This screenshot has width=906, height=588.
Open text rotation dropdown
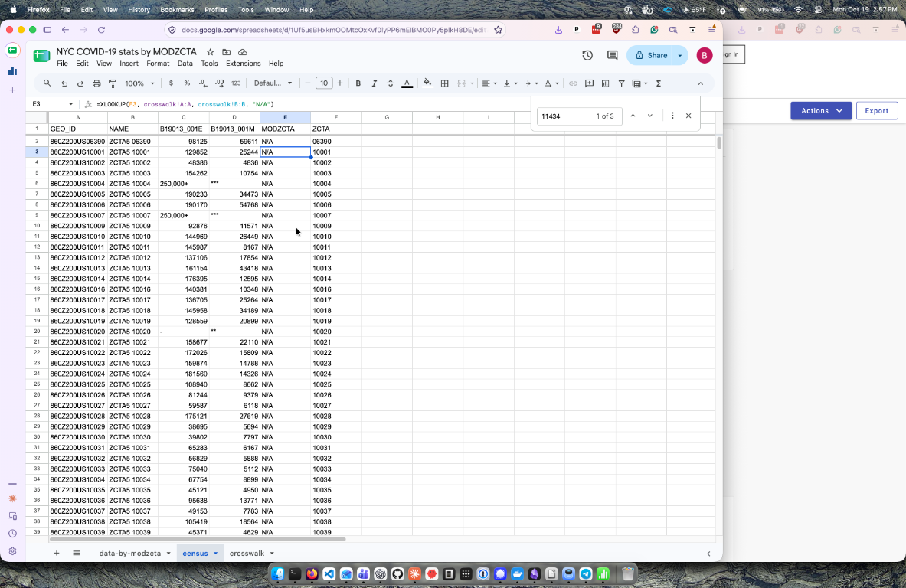[552, 83]
